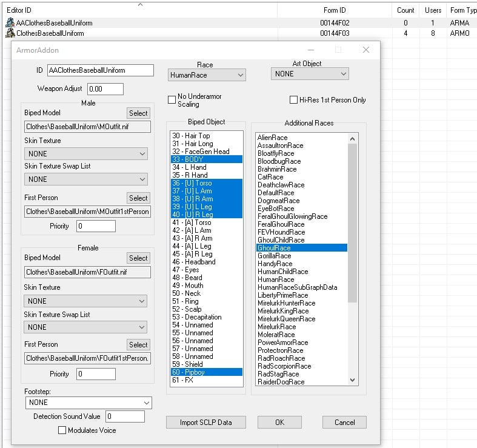This screenshot has height=448, width=477.
Task: Click Select for Male Biped Model
Action: [138, 113]
